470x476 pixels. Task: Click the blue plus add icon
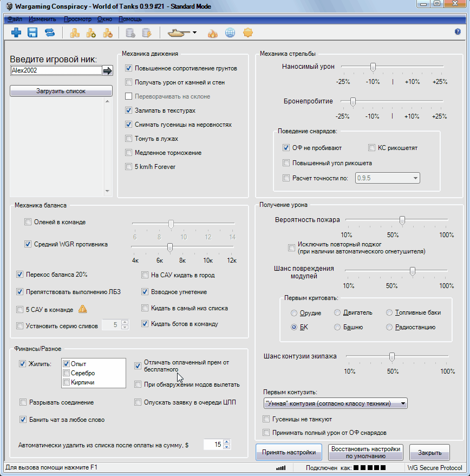pyautogui.click(x=16, y=33)
